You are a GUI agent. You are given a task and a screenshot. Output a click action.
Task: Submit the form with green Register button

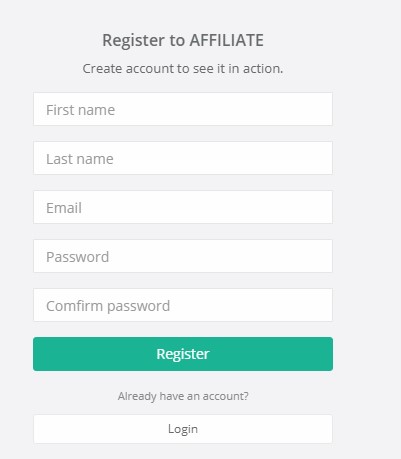[183, 354]
